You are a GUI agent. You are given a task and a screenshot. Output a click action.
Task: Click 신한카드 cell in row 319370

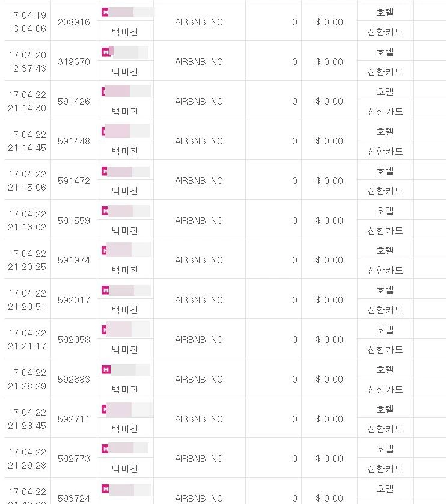click(385, 72)
